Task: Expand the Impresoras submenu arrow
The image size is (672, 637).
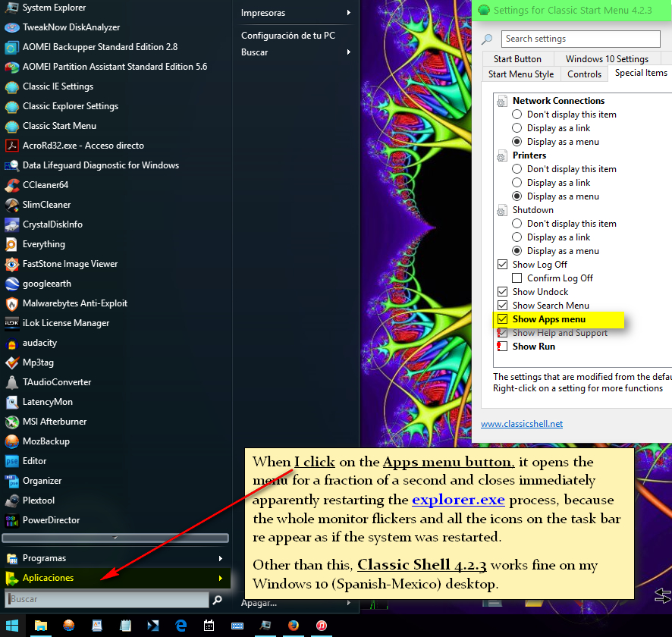Action: (348, 13)
